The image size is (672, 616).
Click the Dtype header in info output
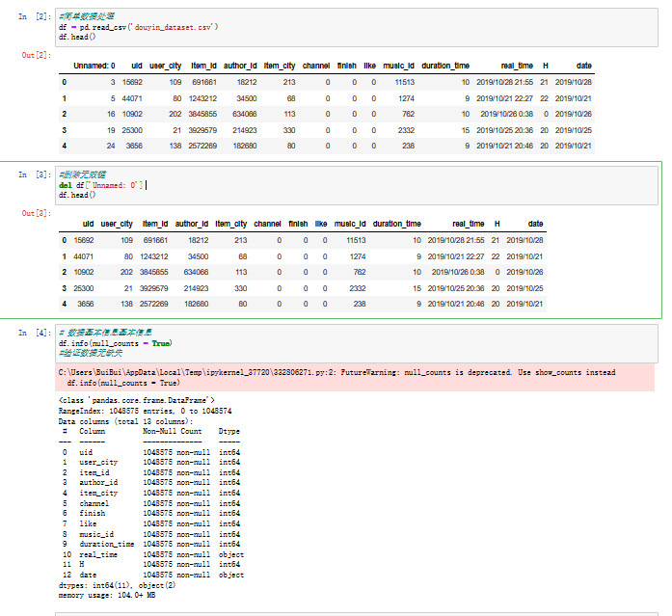[229, 431]
